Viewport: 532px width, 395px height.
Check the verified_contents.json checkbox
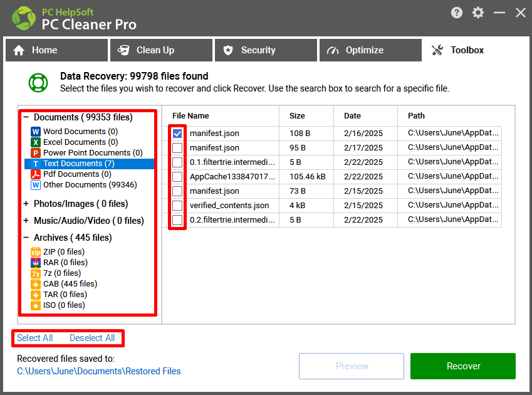[x=177, y=206]
